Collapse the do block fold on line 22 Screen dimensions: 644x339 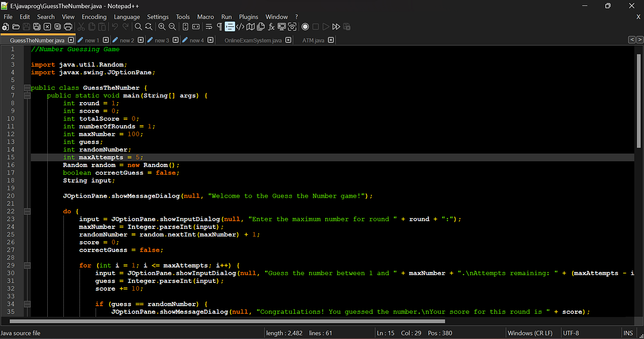pyautogui.click(x=27, y=211)
